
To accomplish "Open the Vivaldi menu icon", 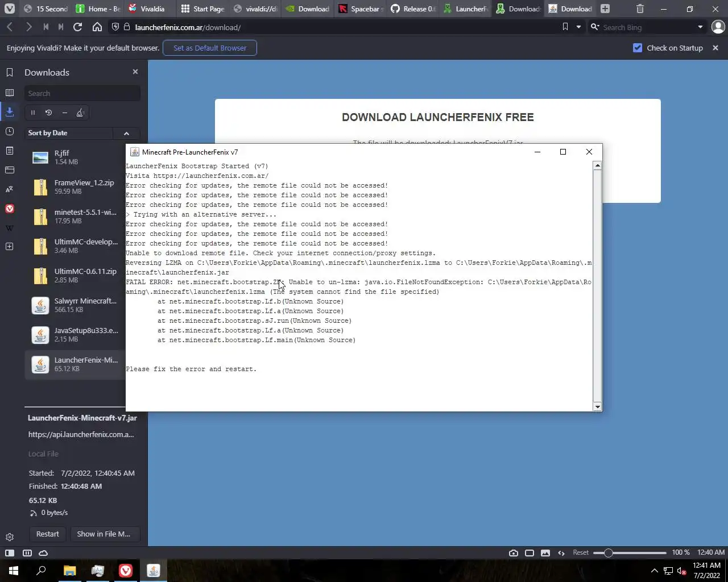I will click(x=10, y=9).
